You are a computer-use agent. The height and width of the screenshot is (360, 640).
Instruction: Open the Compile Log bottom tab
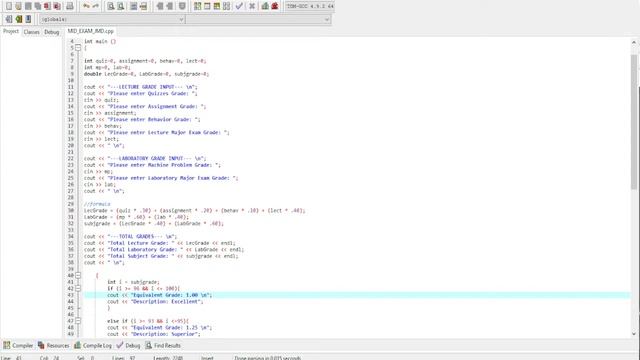point(93,345)
